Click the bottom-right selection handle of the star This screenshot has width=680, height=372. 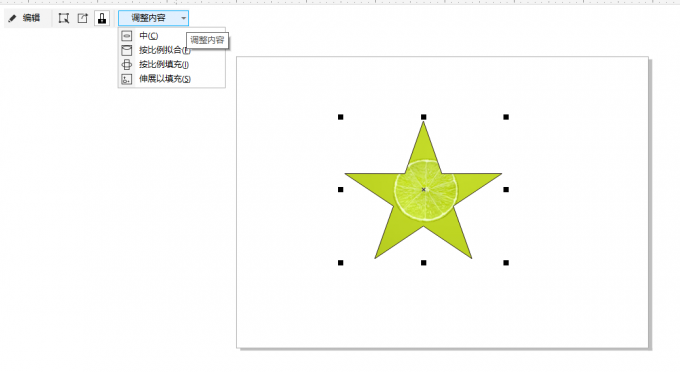[506, 263]
